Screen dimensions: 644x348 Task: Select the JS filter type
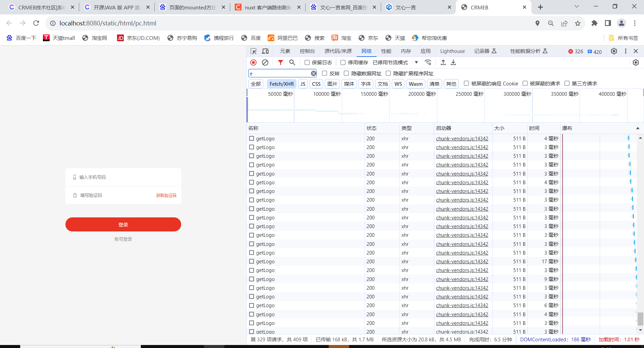pos(303,84)
